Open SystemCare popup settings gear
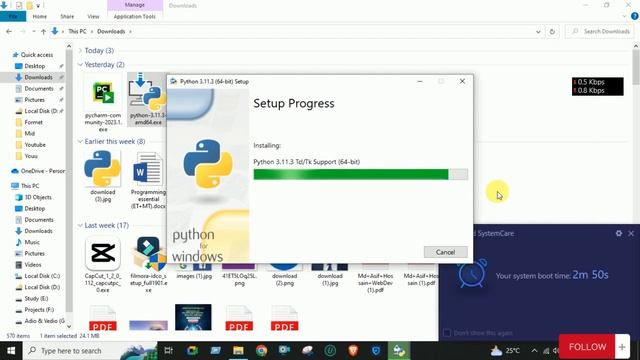Image resolution: width=640 pixels, height=360 pixels. [619, 233]
